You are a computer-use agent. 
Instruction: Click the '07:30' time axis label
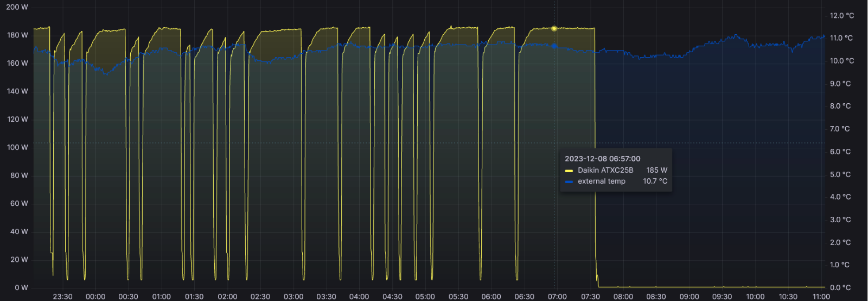pyautogui.click(x=590, y=297)
